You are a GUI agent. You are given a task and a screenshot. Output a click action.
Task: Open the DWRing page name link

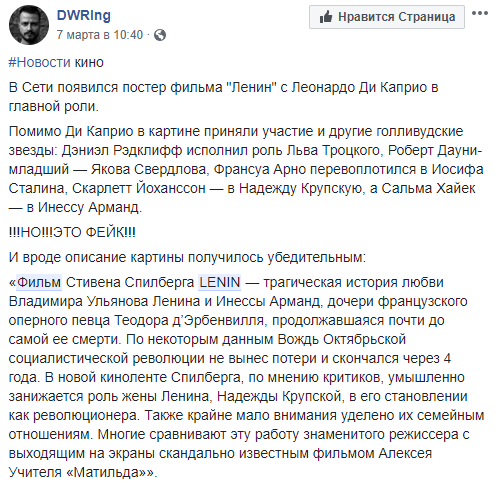(x=84, y=16)
